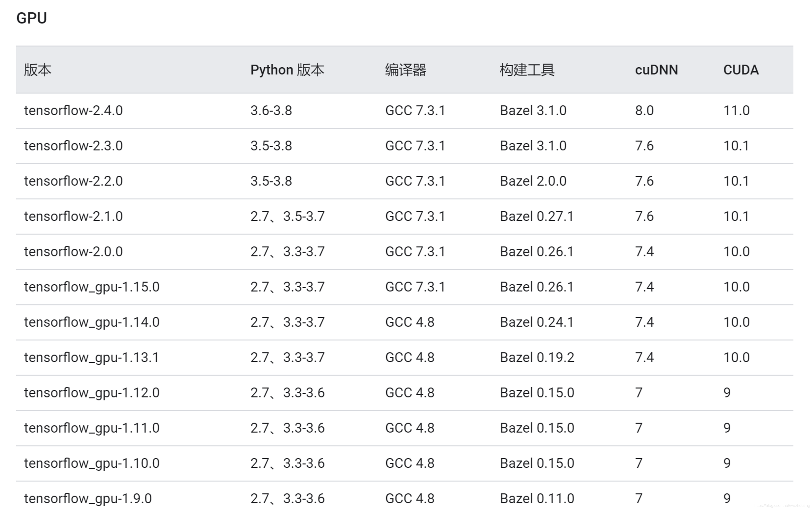
Task: Click Bazel 0.27.1 build tool cell
Action: [x=537, y=216]
